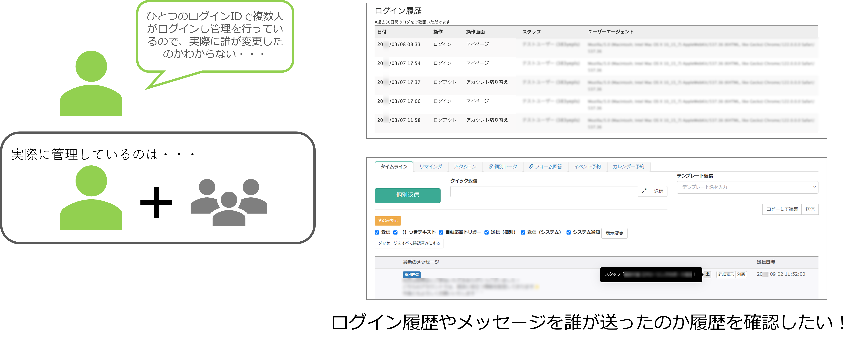Toggle the 受信 checkbox
This screenshot has width=868, height=346.
click(377, 232)
